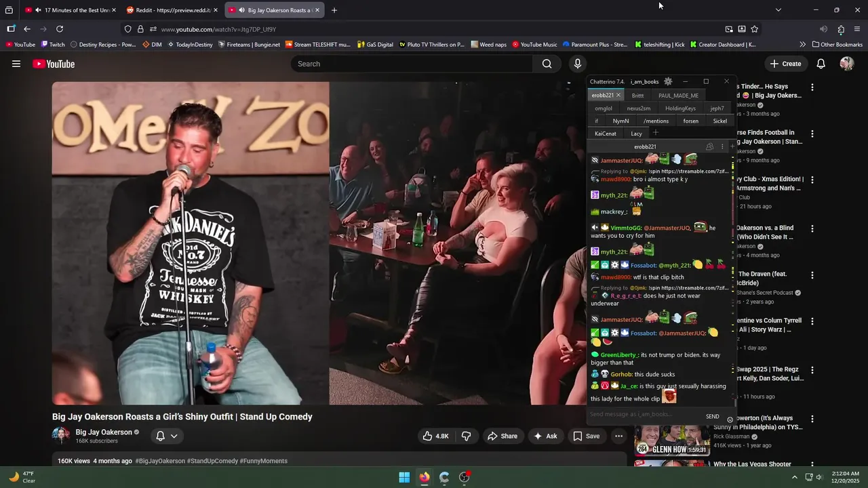Mute the 17 Minutes tab audio icon
This screenshot has width=868, height=488.
(38, 10)
